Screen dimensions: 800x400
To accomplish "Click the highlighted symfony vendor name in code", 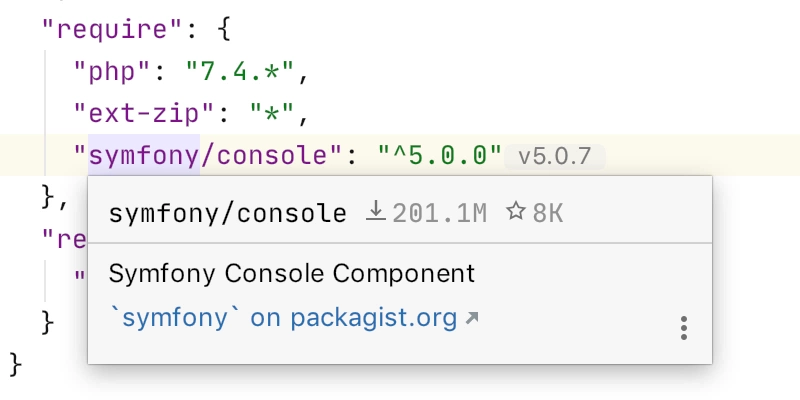I will [144, 155].
